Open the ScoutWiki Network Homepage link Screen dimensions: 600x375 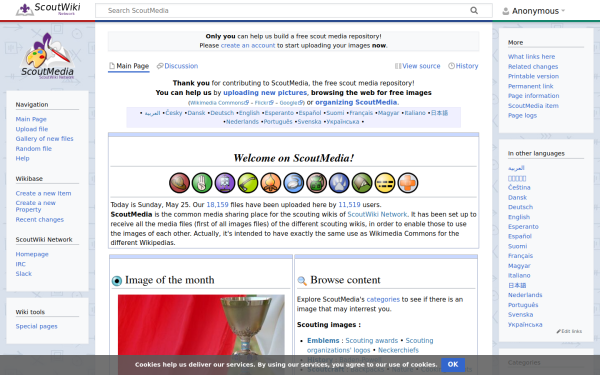[x=32, y=254]
